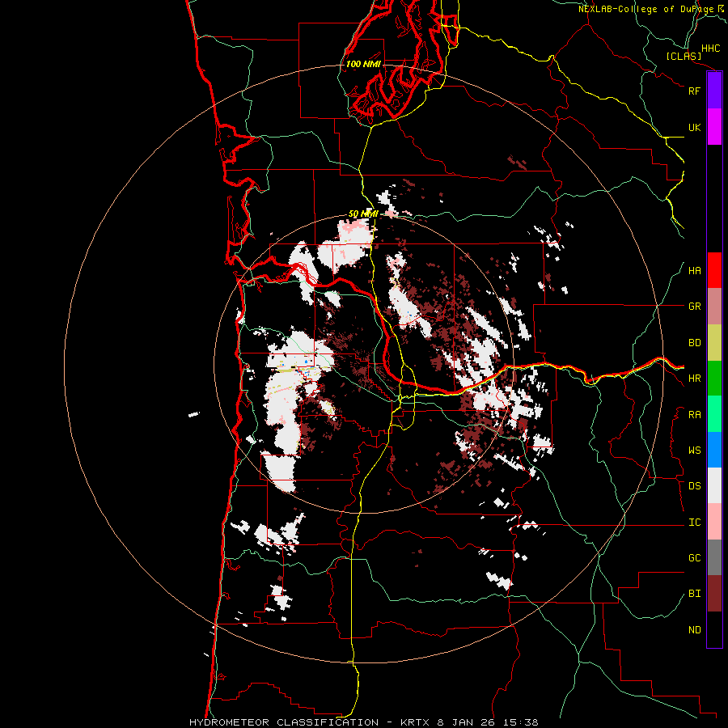Click the BI brown legend swatch
The image size is (728, 728).
tap(714, 594)
